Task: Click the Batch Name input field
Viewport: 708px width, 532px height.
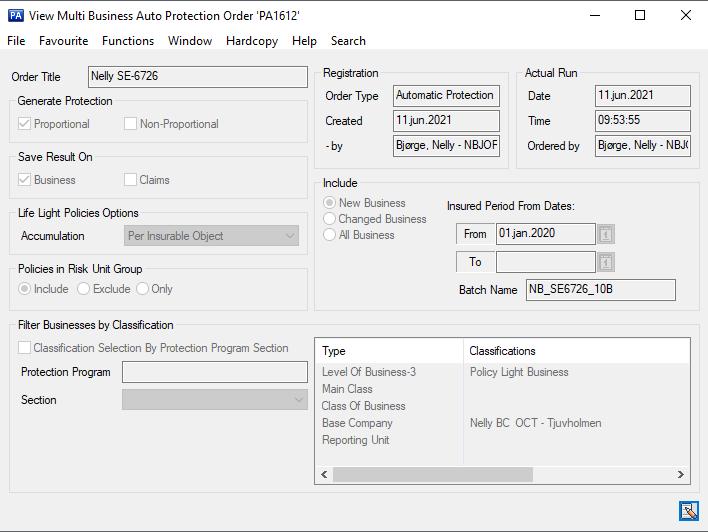Action: point(600,290)
